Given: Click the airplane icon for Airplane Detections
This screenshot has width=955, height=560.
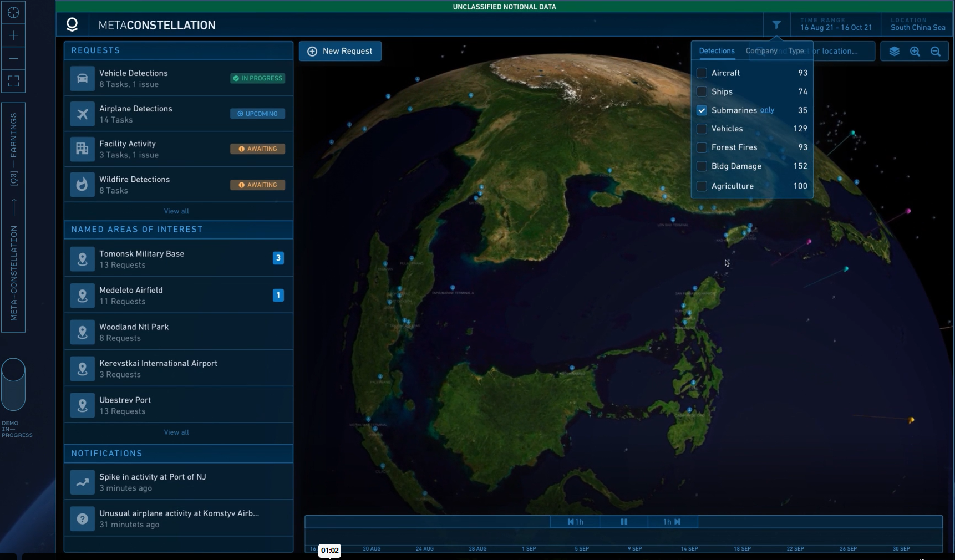Looking at the screenshot, I should tap(82, 114).
